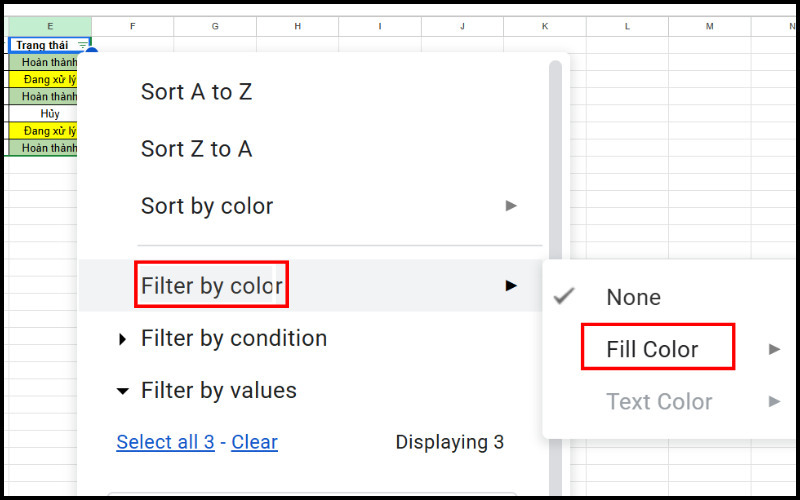Open the Fill Color submenu

point(653,349)
